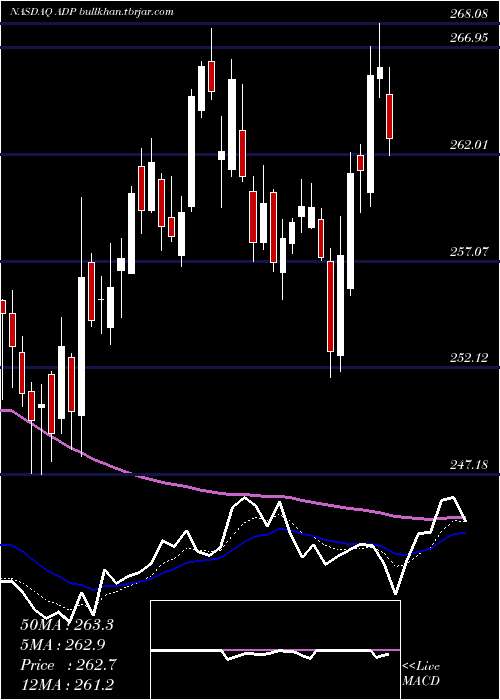Image resolution: width=500 pixels, height=700 pixels.
Task: Click inside the MACD histogram inset box
Action: [x=275, y=650]
